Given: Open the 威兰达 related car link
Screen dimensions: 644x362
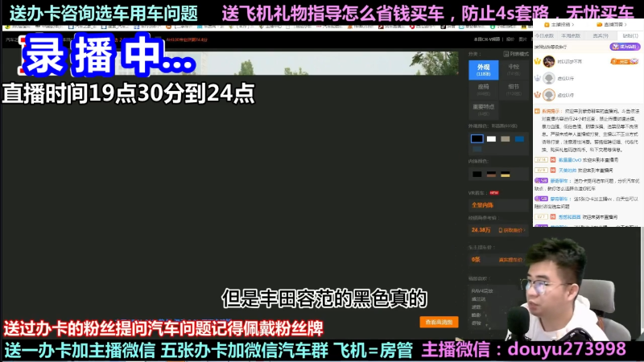Looking at the screenshot, I should click(478, 299).
